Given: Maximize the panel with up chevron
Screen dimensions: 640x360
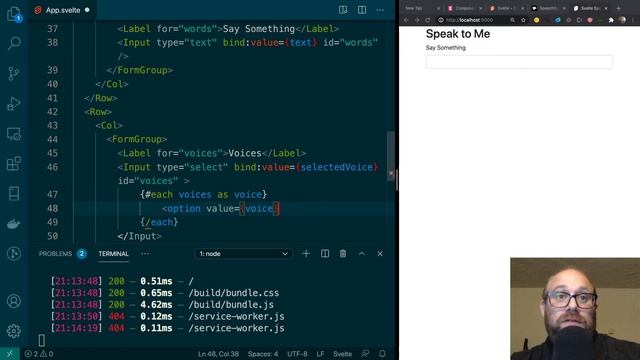Looking at the screenshot, I should pos(362,253).
